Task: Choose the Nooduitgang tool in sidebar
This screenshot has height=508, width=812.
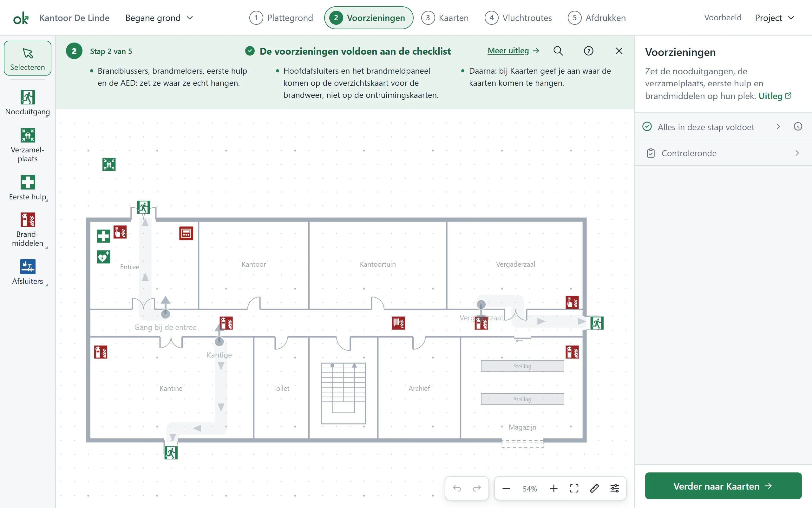Action: tap(28, 103)
